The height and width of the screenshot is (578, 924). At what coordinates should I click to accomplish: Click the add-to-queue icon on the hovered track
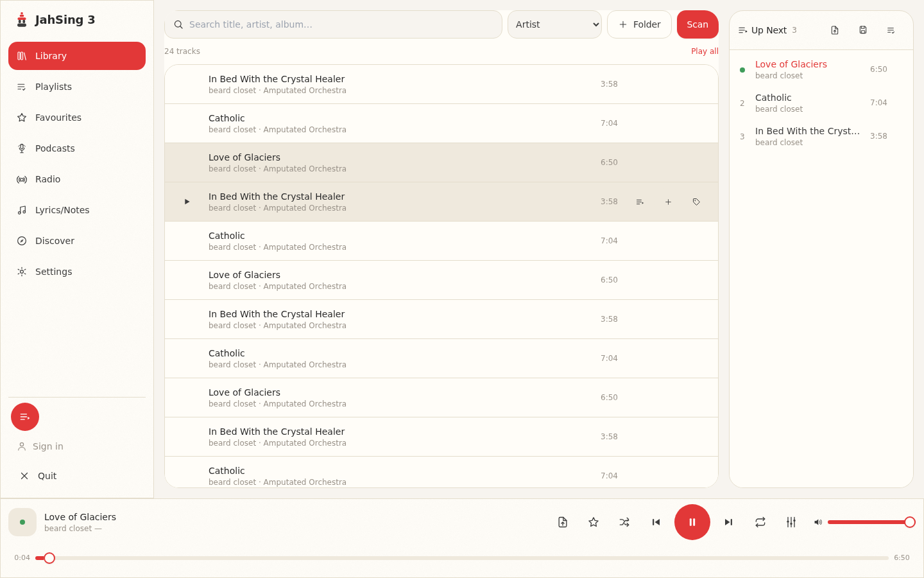(640, 202)
